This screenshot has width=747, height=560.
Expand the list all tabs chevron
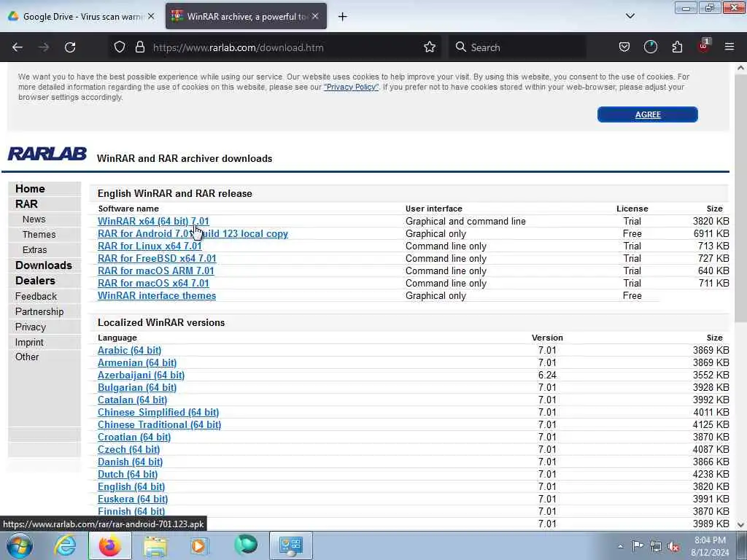tap(630, 16)
